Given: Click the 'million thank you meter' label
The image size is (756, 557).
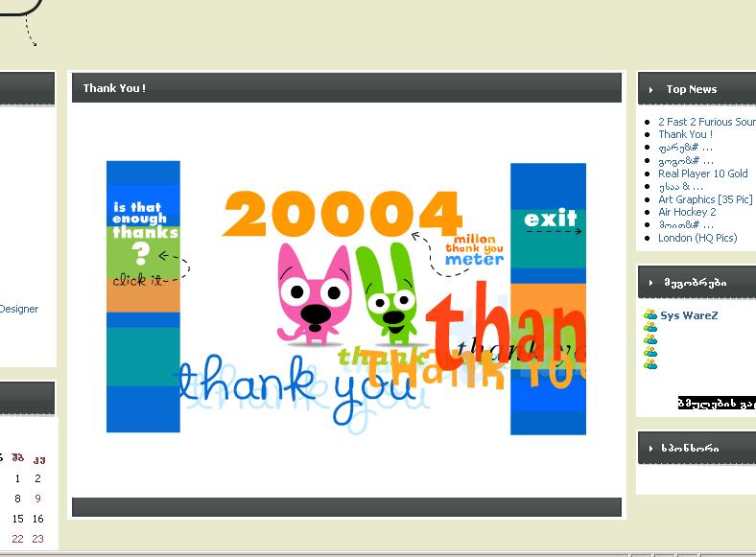Looking at the screenshot, I should point(475,249).
